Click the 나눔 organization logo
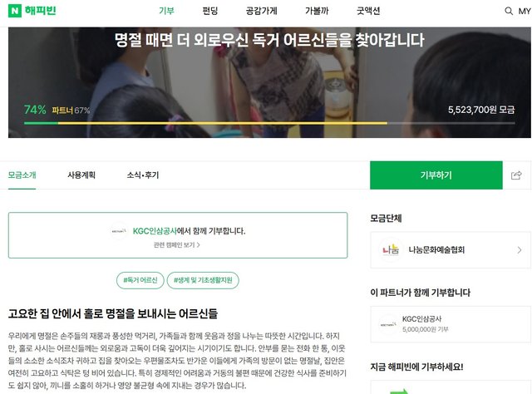The image size is (532, 394). click(x=391, y=249)
